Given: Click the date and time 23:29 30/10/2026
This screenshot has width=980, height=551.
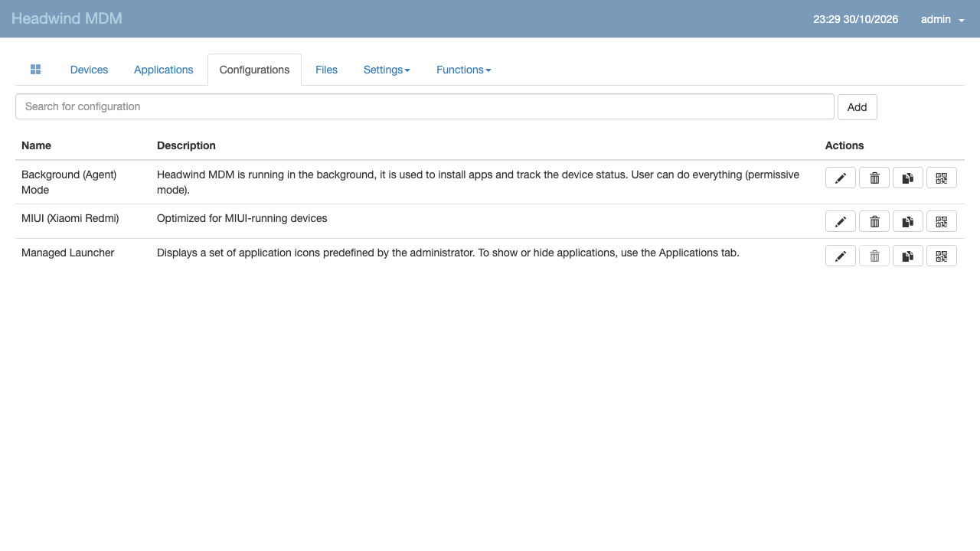Looking at the screenshot, I should 856,19.
